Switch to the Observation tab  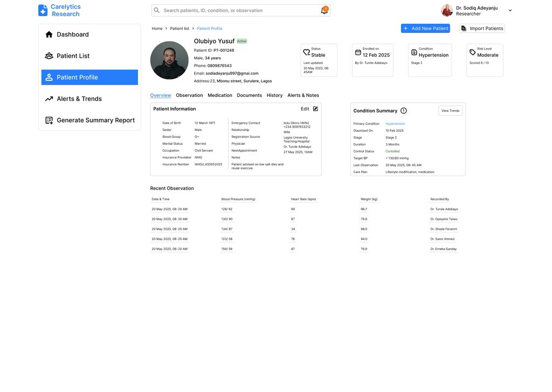(x=189, y=95)
